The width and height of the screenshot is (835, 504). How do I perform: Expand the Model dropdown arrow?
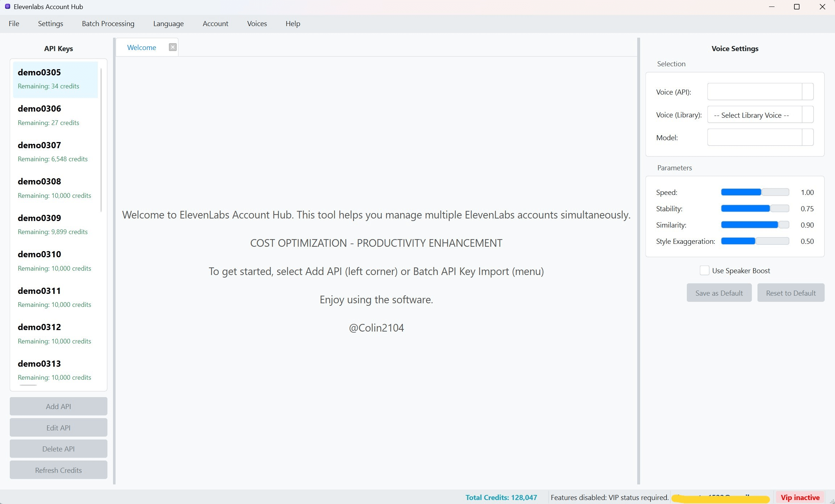808,137
